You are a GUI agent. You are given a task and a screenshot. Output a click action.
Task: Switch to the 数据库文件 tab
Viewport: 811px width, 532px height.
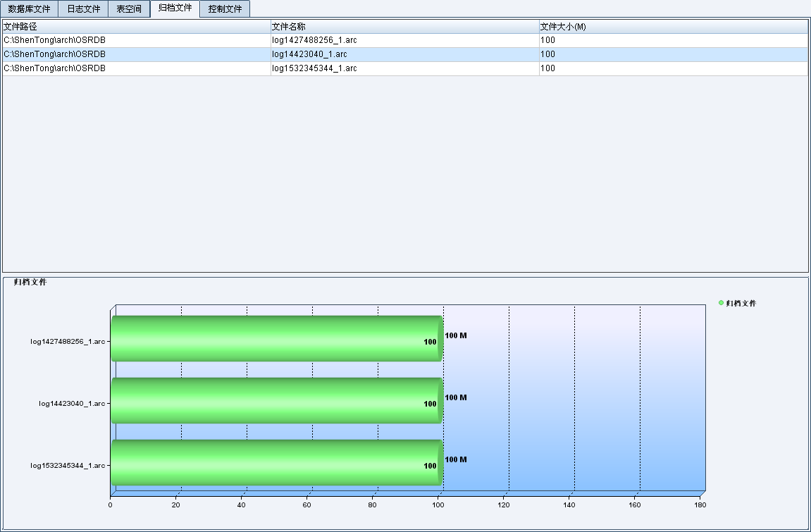(29, 9)
